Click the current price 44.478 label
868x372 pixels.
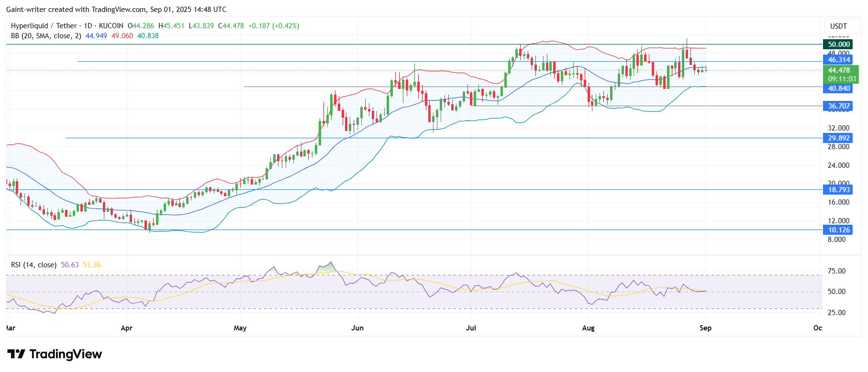(x=841, y=70)
